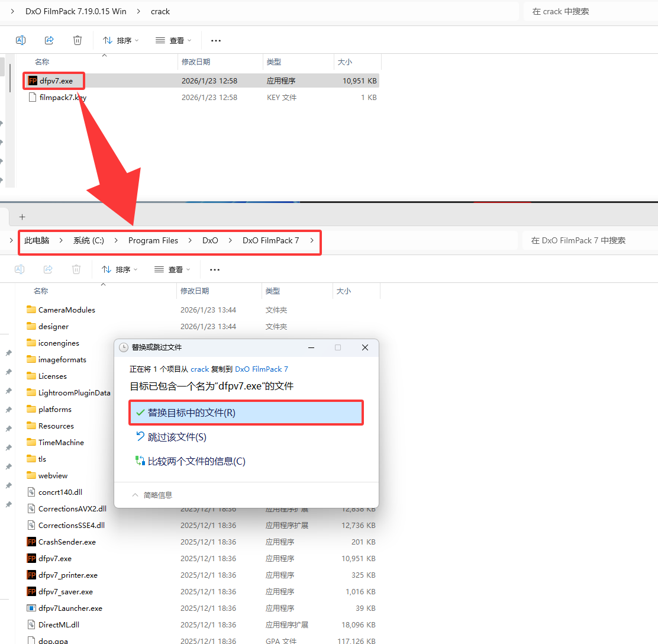The image size is (658, 644).
Task: Sort crack window by the size column header
Action: tap(345, 62)
